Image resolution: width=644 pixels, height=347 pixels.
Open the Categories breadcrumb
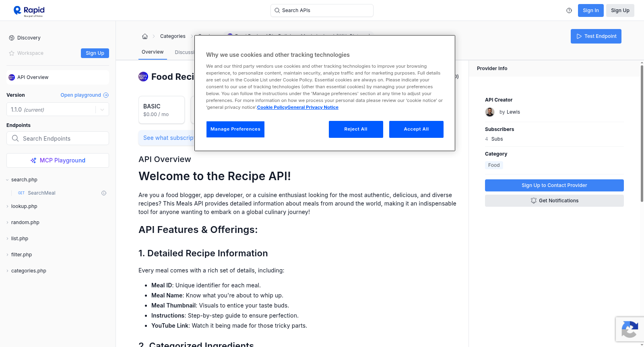point(173,36)
